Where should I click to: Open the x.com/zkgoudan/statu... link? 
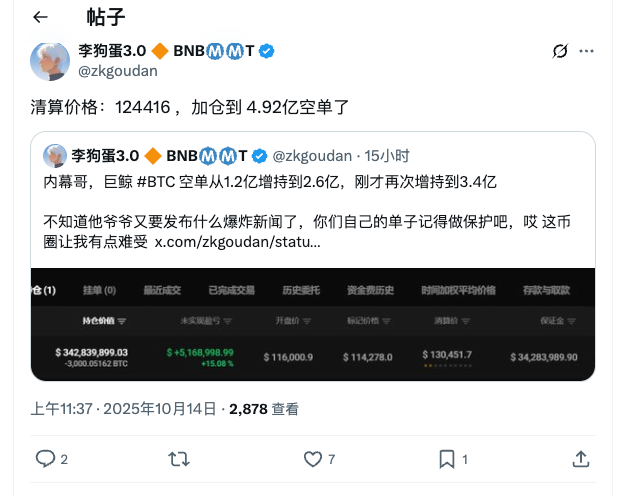coord(237,242)
